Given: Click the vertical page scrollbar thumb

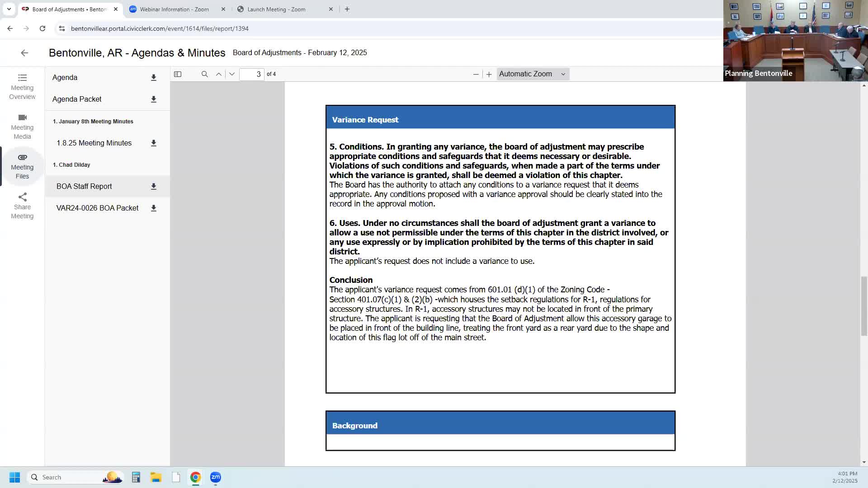Looking at the screenshot, I should click(x=864, y=306).
